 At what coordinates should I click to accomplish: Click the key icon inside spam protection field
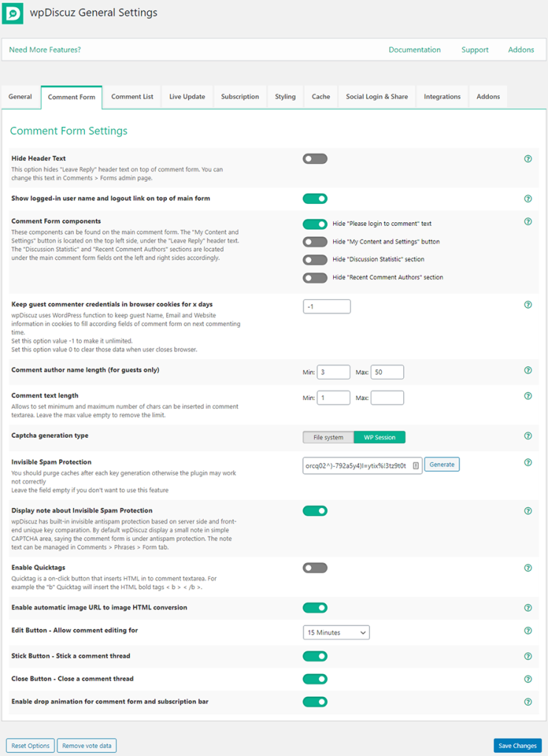[x=415, y=466]
